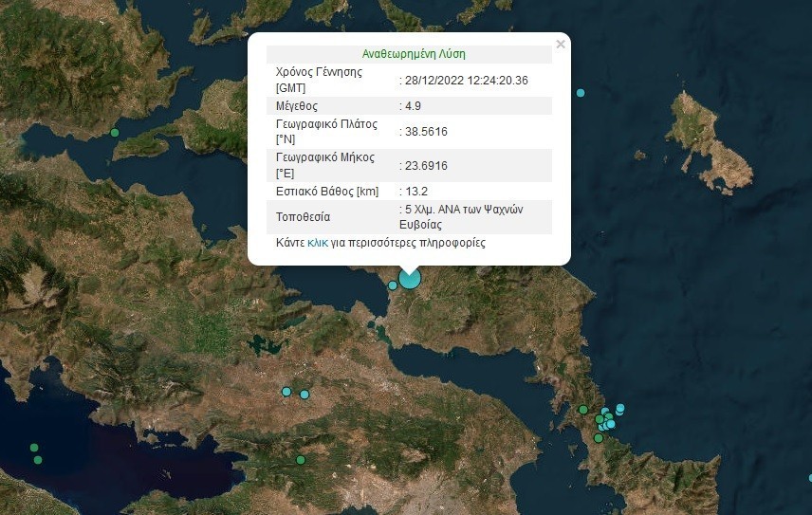The width and height of the screenshot is (812, 515).
Task: Click the Αναθεωρημένη Λύση popup header
Action: [x=414, y=54]
